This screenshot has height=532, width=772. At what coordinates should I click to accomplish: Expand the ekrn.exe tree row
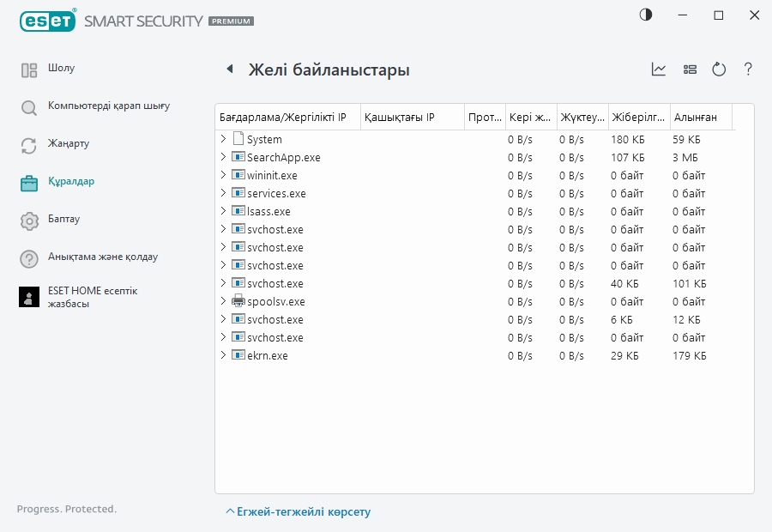pyautogui.click(x=223, y=355)
